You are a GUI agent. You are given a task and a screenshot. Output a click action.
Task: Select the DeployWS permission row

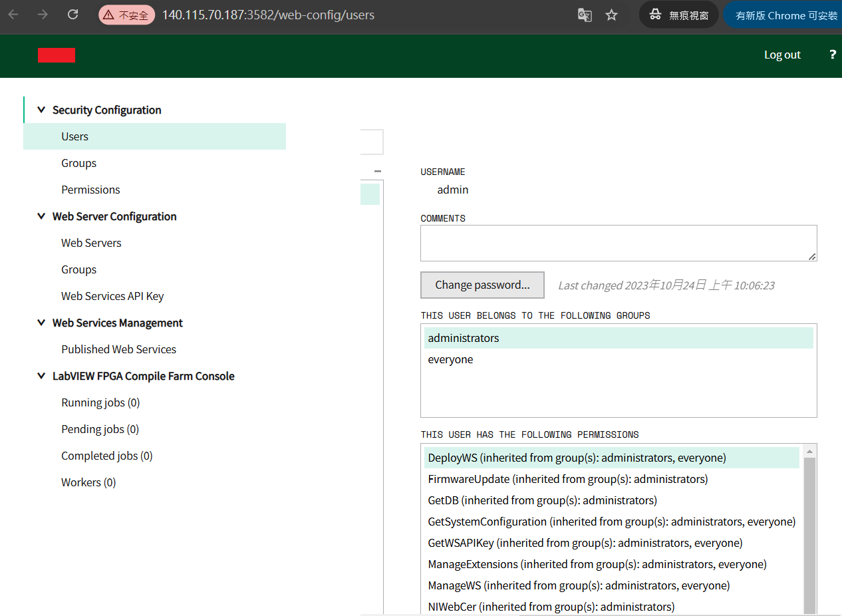coord(612,458)
